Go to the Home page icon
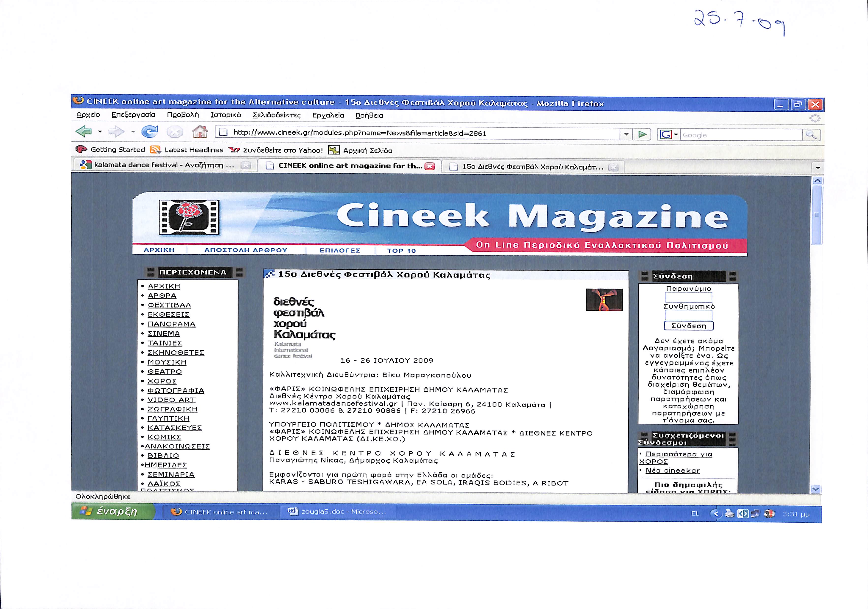This screenshot has width=868, height=609. (200, 132)
